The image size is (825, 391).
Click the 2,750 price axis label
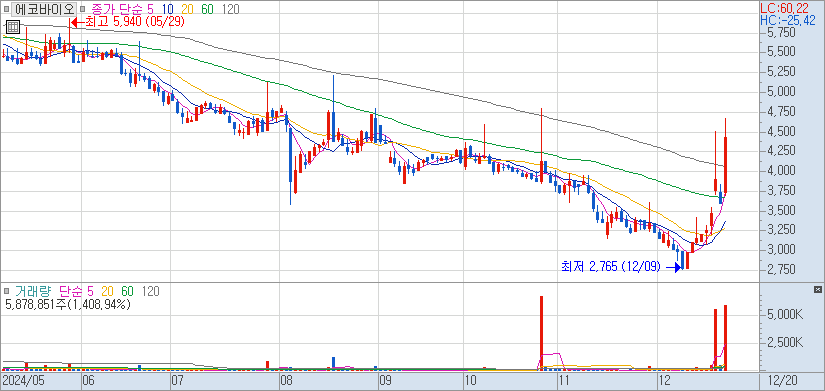click(x=781, y=269)
